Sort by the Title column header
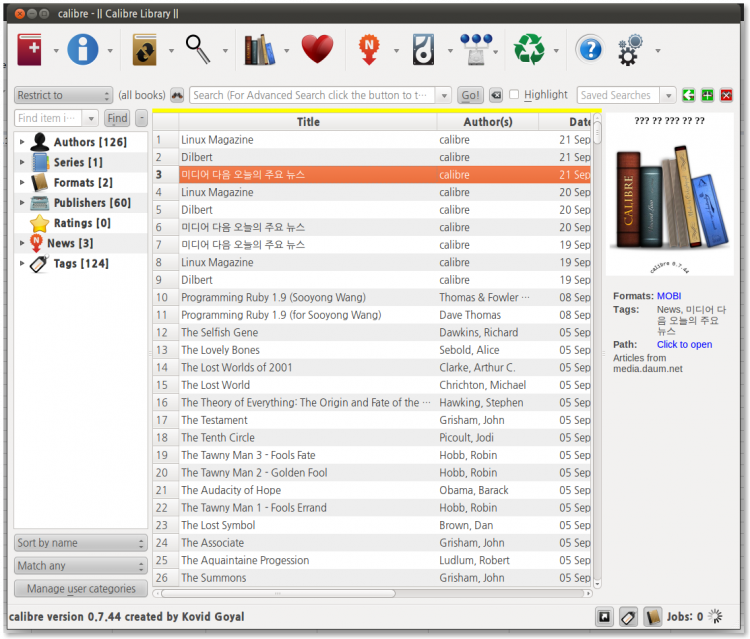 click(x=308, y=122)
